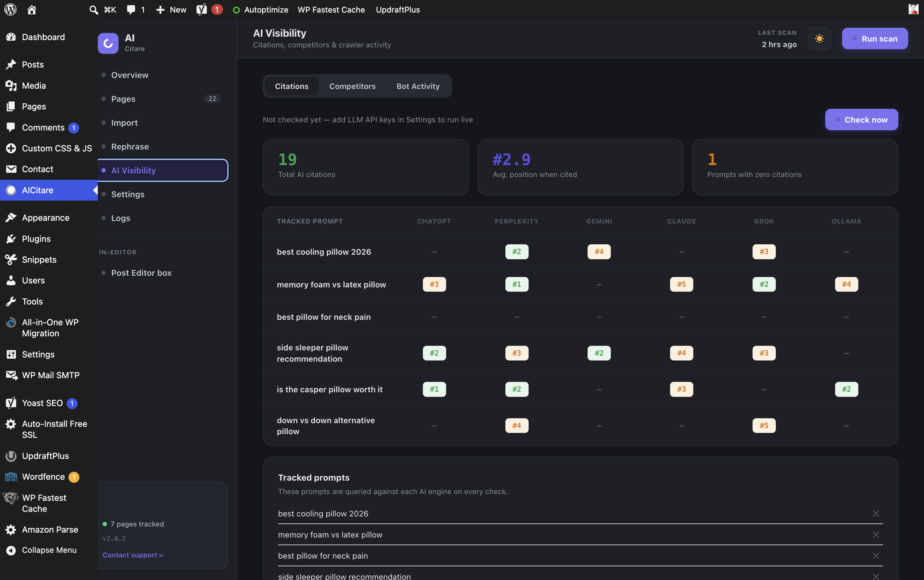Open Posts via the pin icon
Image resolution: width=924 pixels, height=580 pixels.
11,65
